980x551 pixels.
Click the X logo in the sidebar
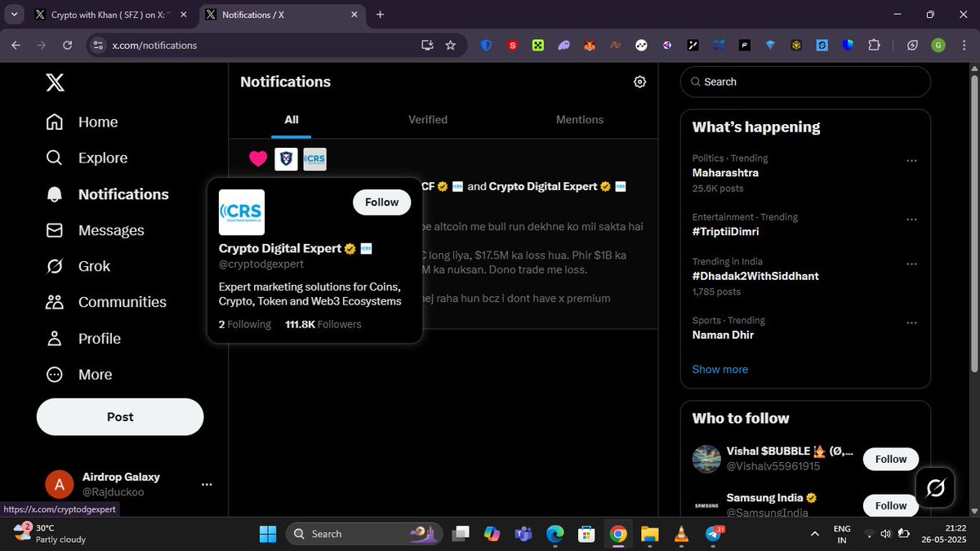[x=55, y=82]
